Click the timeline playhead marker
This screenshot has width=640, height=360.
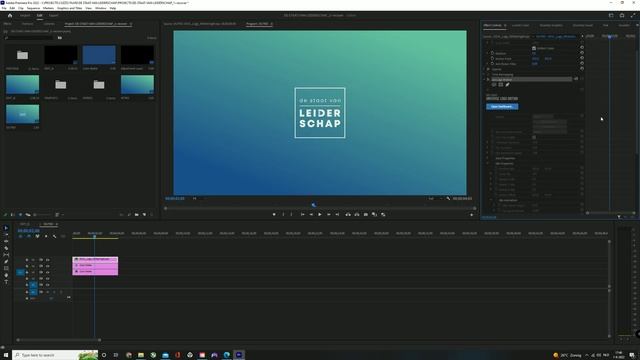(94, 236)
